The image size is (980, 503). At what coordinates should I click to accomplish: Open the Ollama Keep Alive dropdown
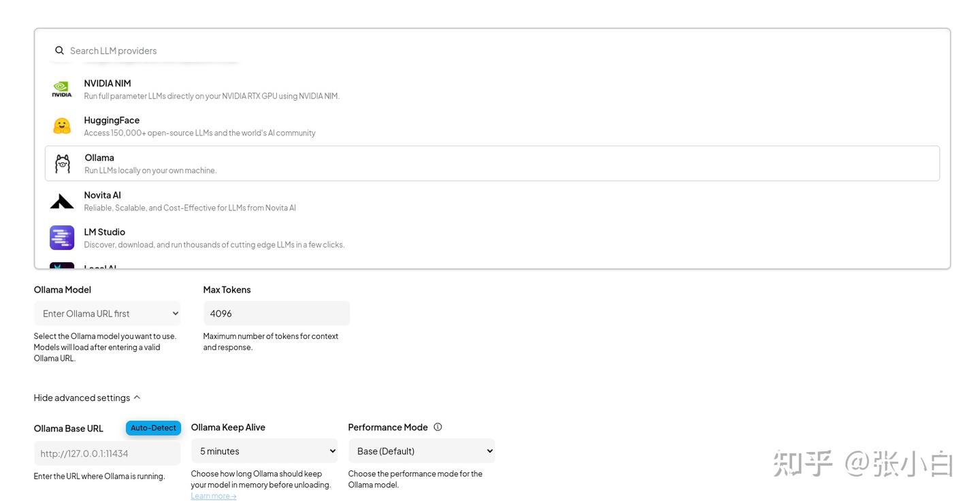coord(264,451)
